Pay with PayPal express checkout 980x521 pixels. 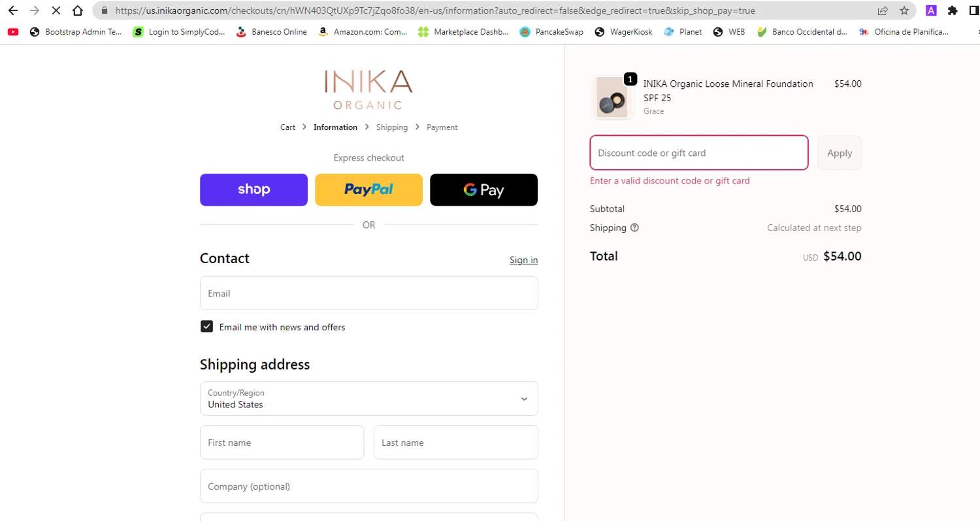point(368,190)
